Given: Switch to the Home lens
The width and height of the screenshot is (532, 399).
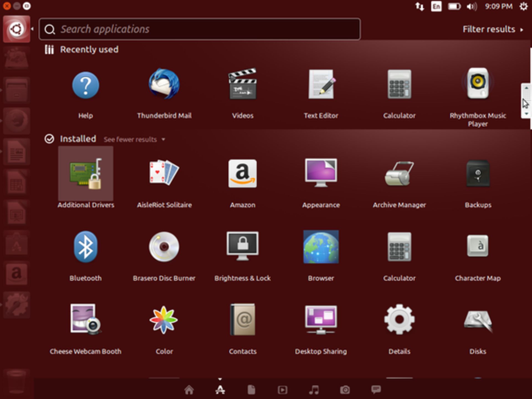Looking at the screenshot, I should [x=189, y=390].
